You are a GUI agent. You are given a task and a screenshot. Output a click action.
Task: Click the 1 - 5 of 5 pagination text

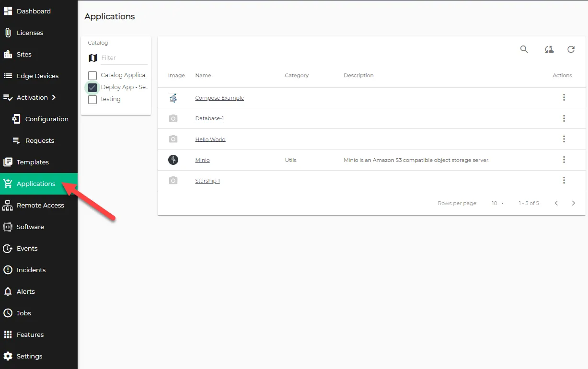[x=529, y=203]
